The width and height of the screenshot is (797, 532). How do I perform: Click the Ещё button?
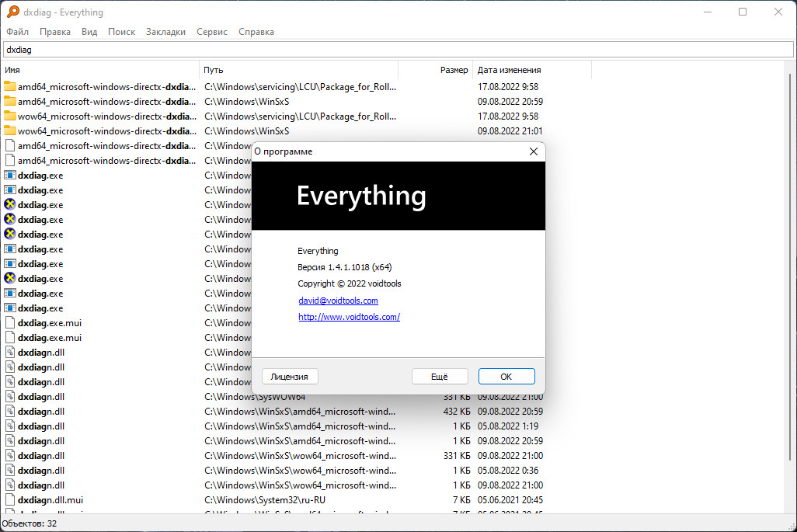pyautogui.click(x=440, y=377)
